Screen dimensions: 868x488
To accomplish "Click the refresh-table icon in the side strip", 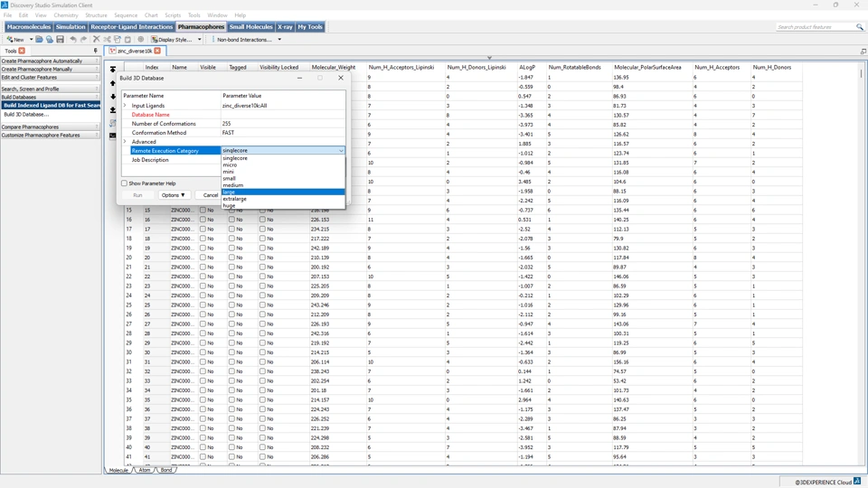I will [x=113, y=123].
